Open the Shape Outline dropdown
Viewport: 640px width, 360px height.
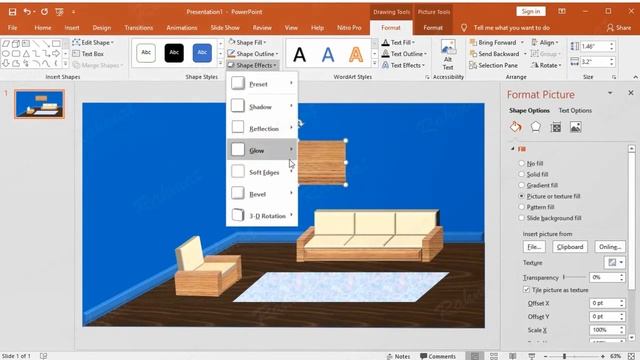pyautogui.click(x=253, y=54)
